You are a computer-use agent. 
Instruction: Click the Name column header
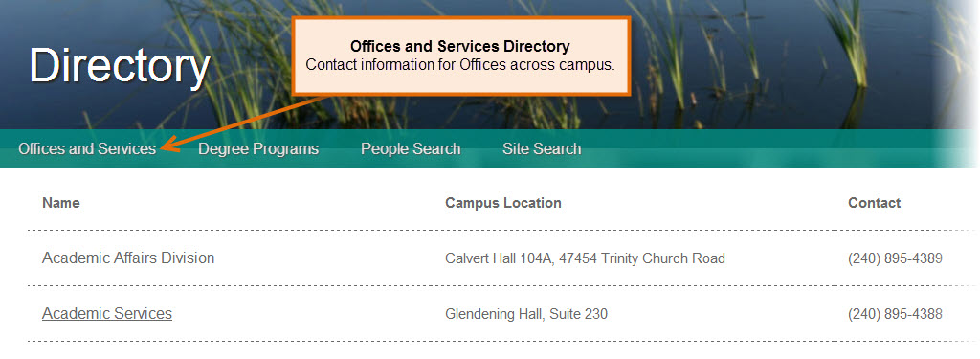click(61, 203)
